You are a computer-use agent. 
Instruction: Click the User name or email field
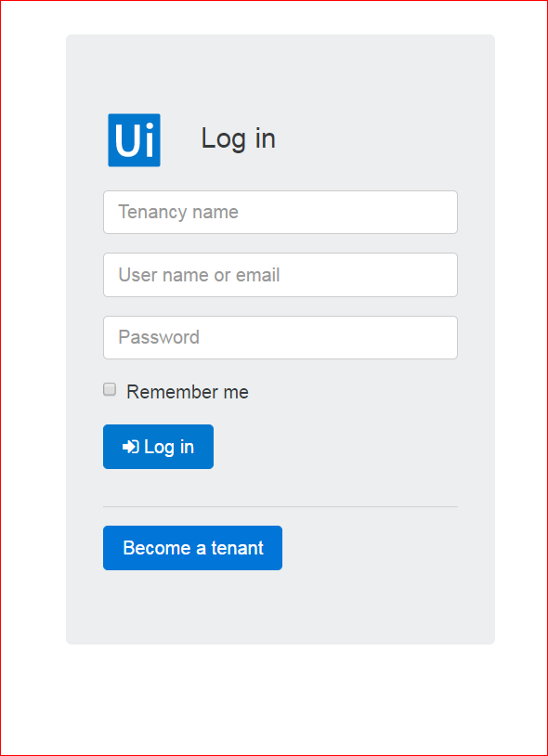click(x=280, y=275)
